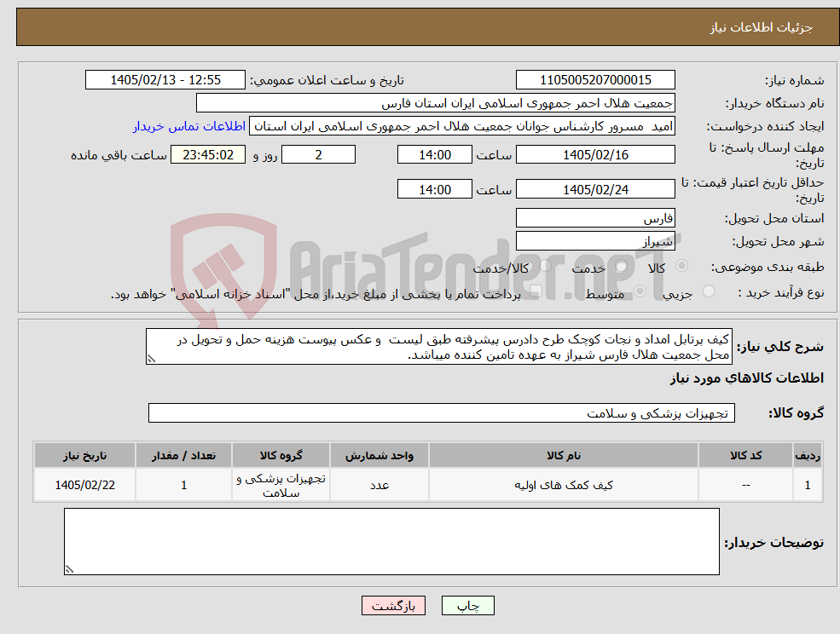Click the need date cell 1405/02/22
This screenshot has height=634, width=840.
(x=84, y=485)
